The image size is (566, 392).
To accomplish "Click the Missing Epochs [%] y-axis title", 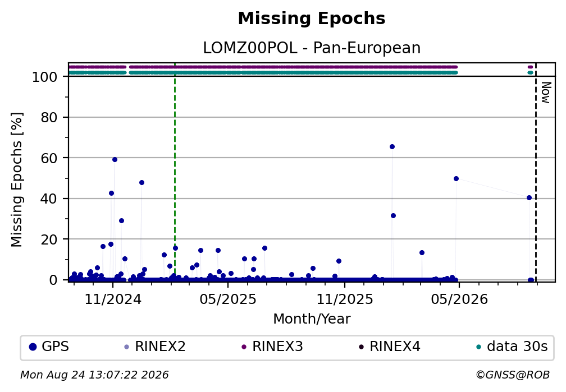I will pyautogui.click(x=17, y=179).
